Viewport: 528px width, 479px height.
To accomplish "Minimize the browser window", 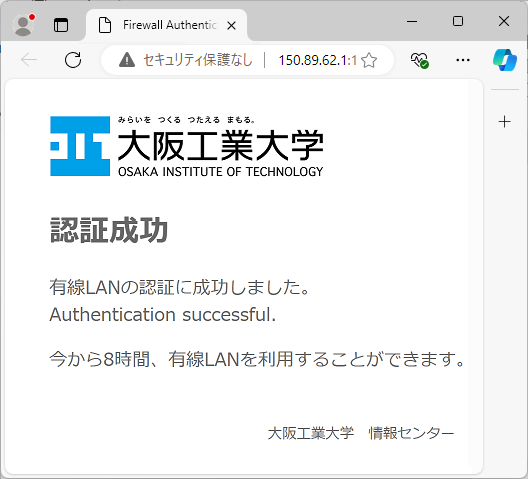I will (x=412, y=21).
